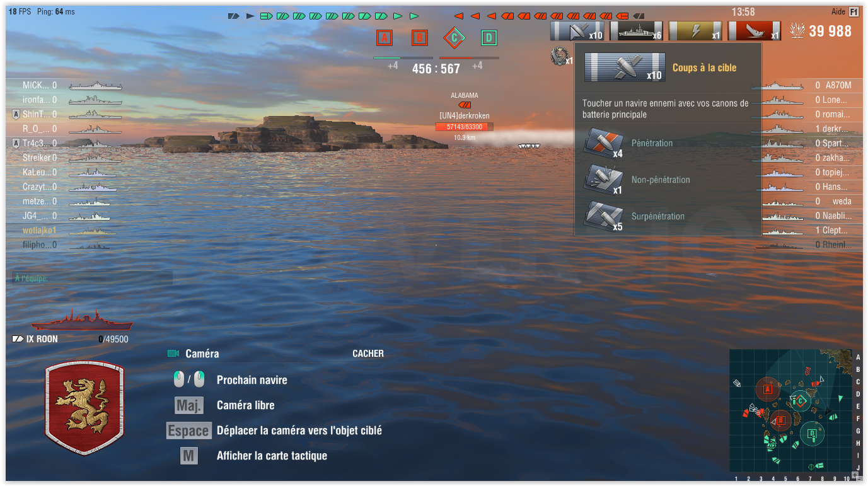Click the Coups à la cible x10 ribbon in top row
868x486 pixels.
pos(577,31)
